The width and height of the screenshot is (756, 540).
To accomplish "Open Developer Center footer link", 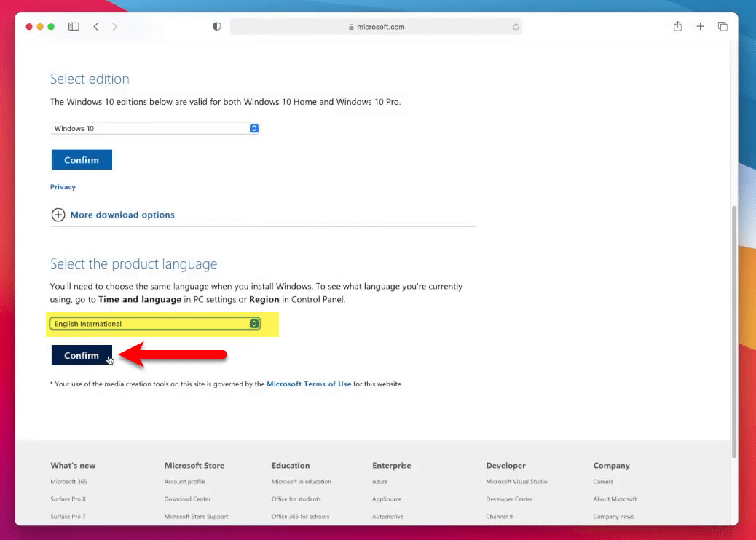I will (x=509, y=499).
